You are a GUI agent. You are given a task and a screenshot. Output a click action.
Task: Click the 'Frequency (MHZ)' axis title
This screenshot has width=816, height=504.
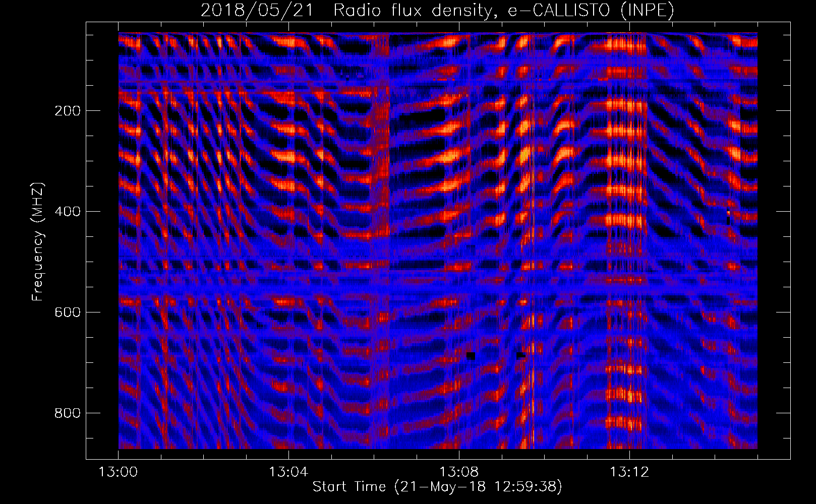pyautogui.click(x=38, y=241)
